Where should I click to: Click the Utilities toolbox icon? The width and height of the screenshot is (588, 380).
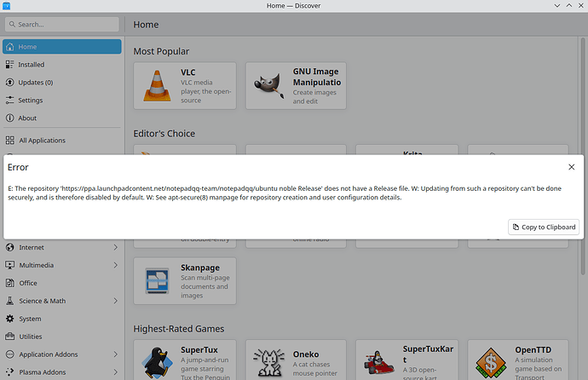point(10,337)
